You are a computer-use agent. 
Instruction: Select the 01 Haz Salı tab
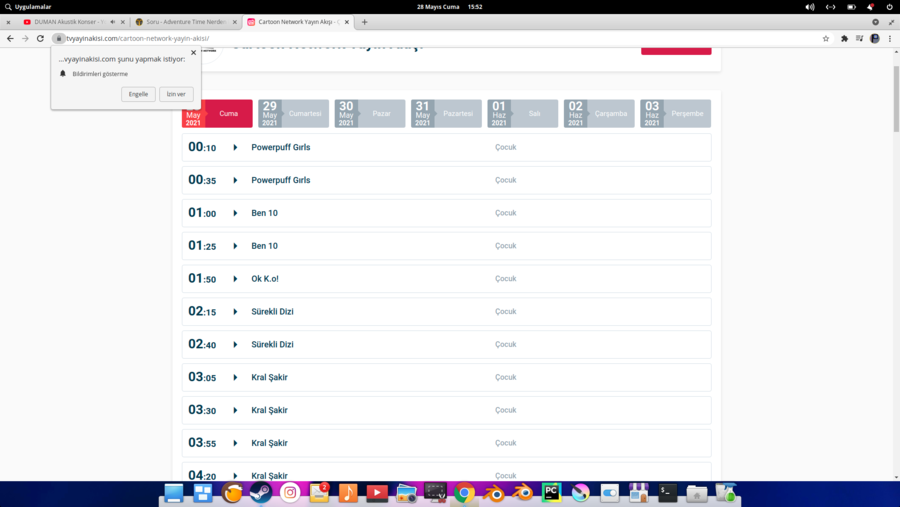click(522, 113)
